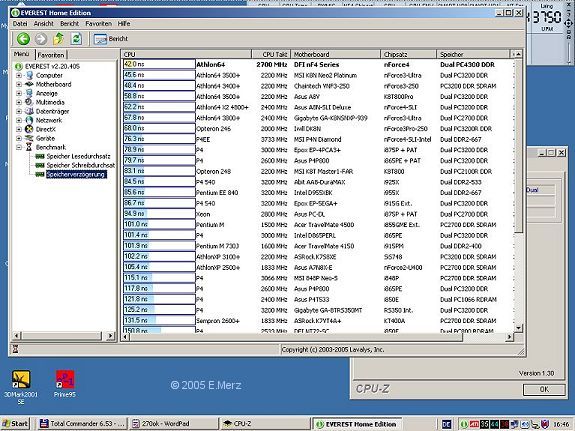Open the Bericht menu in menu bar

(69, 23)
